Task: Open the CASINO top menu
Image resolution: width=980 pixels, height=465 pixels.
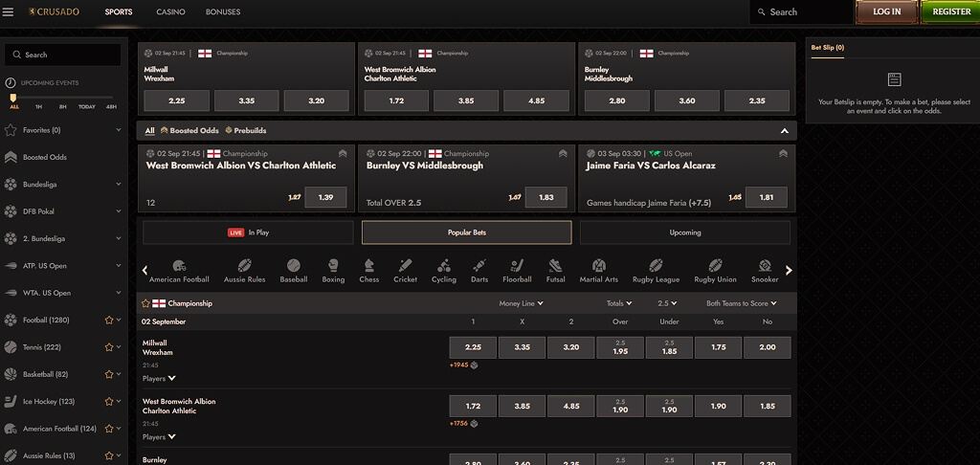Action: coord(170,11)
